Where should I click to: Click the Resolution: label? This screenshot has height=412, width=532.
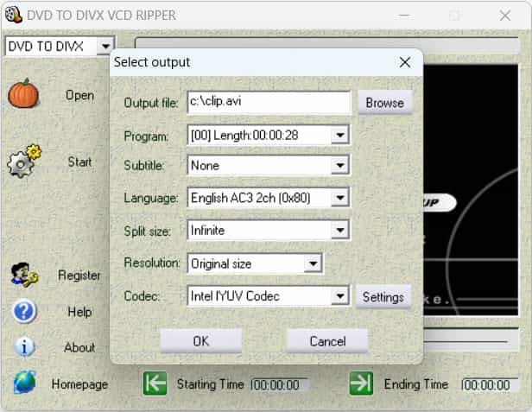click(x=152, y=263)
